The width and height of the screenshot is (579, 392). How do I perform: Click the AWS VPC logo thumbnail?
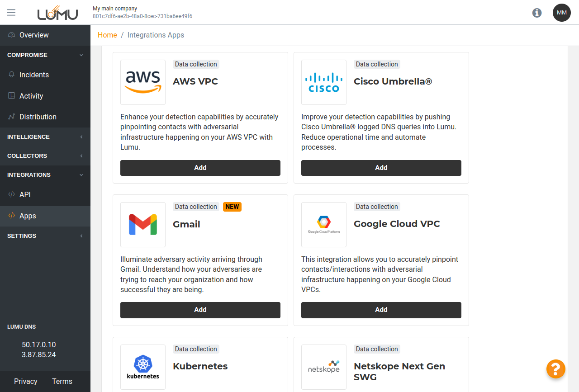[x=143, y=82]
